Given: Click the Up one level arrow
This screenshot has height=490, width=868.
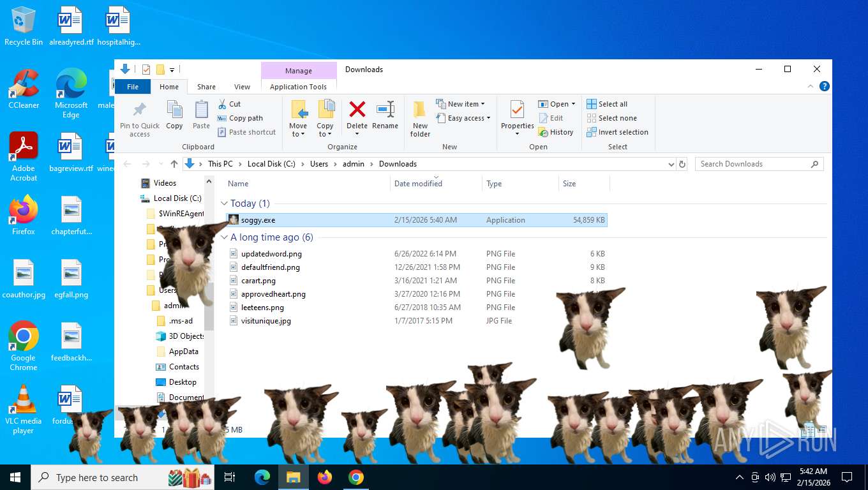Looking at the screenshot, I should [174, 164].
